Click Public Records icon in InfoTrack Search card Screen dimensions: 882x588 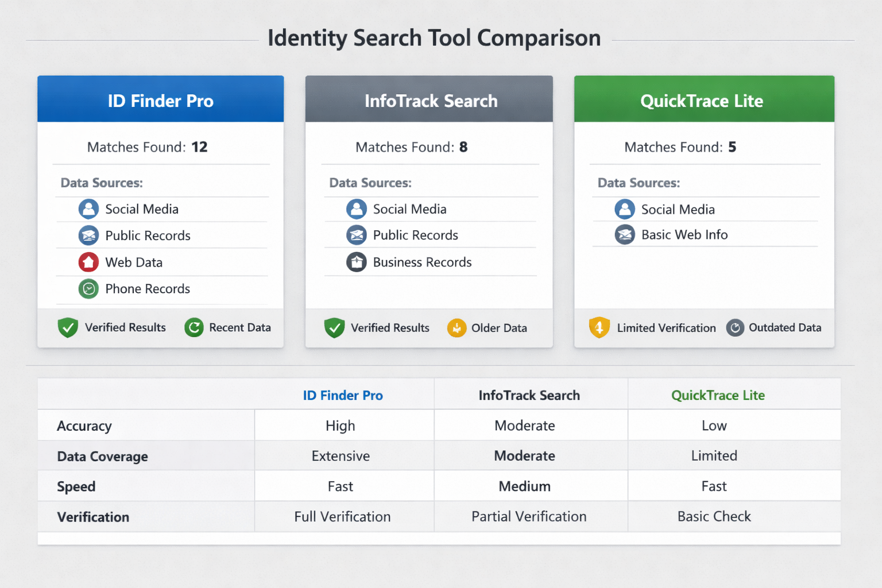[356, 235]
